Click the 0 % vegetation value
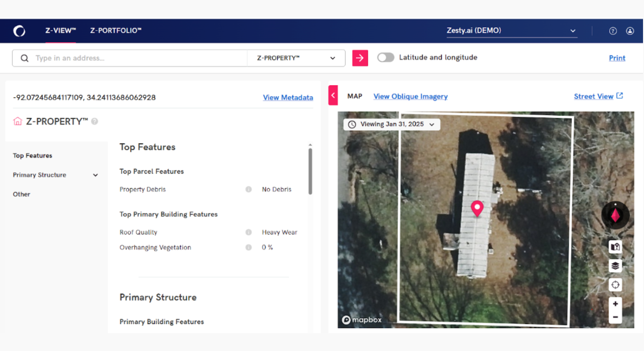 pyautogui.click(x=267, y=248)
